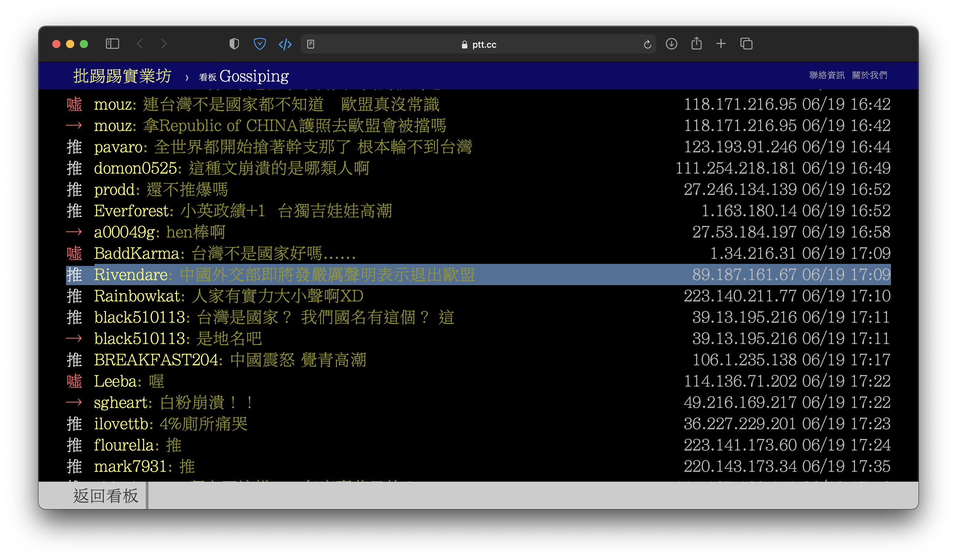957x560 pixels.
Task: Open the 關於我們 link
Action: (x=869, y=75)
